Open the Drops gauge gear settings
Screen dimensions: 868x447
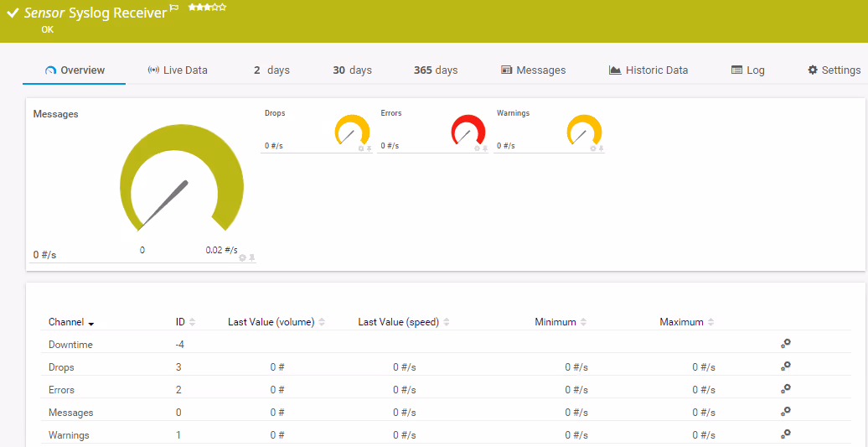[361, 148]
